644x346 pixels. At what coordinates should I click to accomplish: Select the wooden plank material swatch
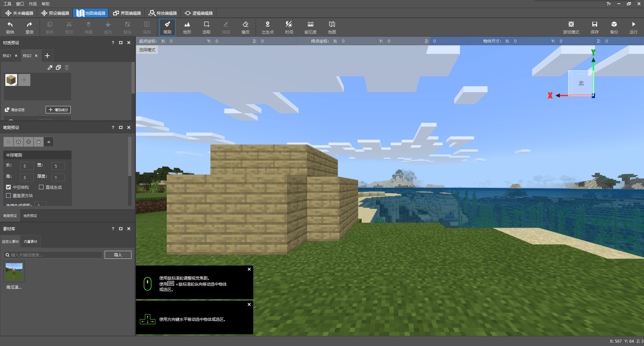pyautogui.click(x=11, y=80)
